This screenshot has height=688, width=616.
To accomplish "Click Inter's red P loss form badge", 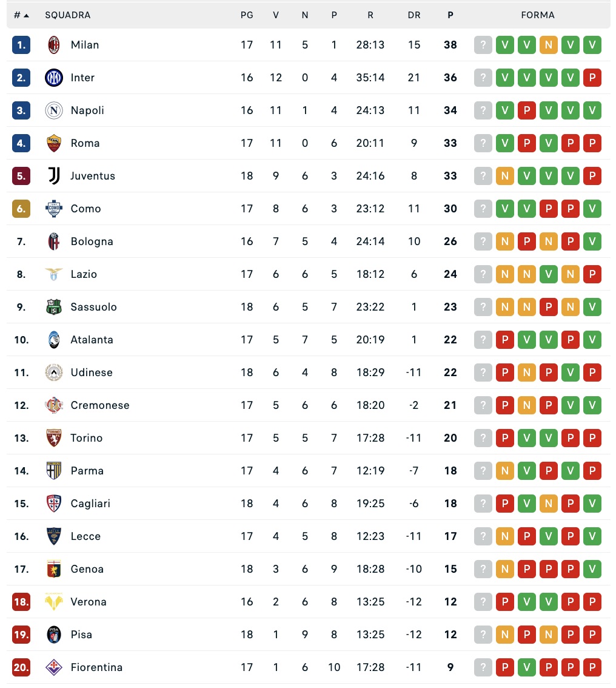I will tap(592, 78).
